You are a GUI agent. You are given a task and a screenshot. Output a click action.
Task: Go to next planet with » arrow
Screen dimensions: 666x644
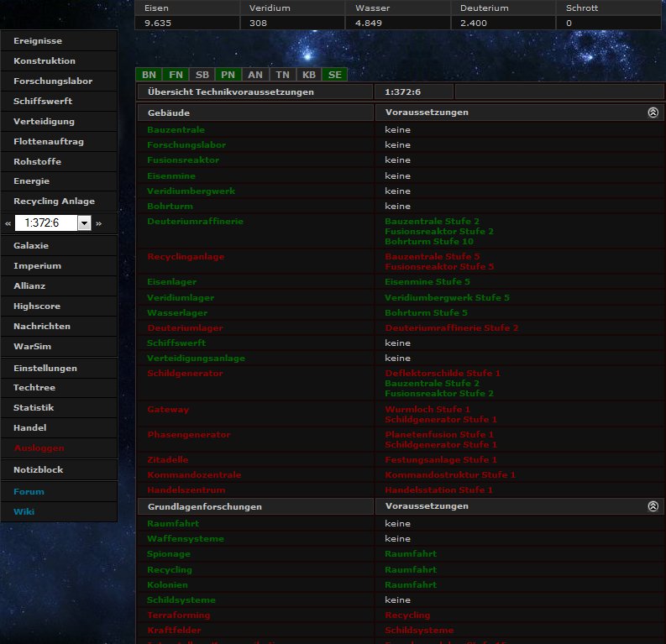click(x=99, y=223)
